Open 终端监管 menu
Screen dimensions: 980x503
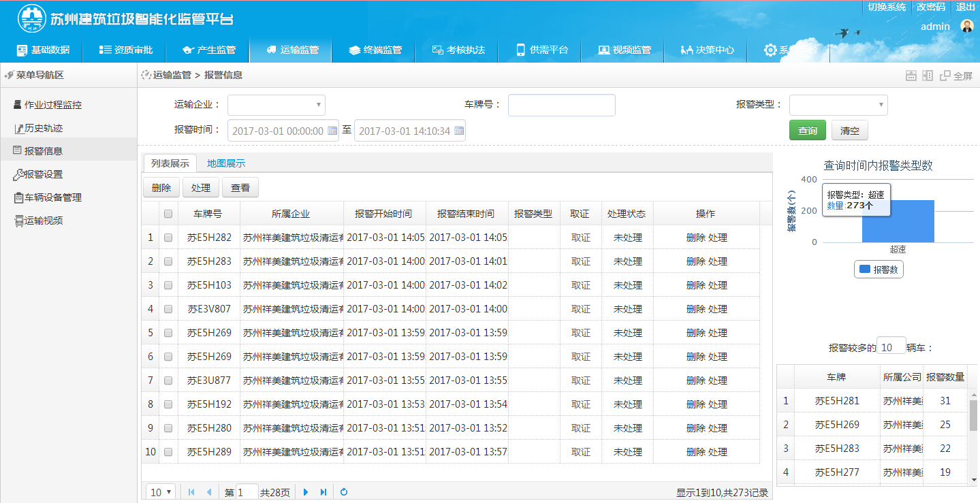[375, 50]
